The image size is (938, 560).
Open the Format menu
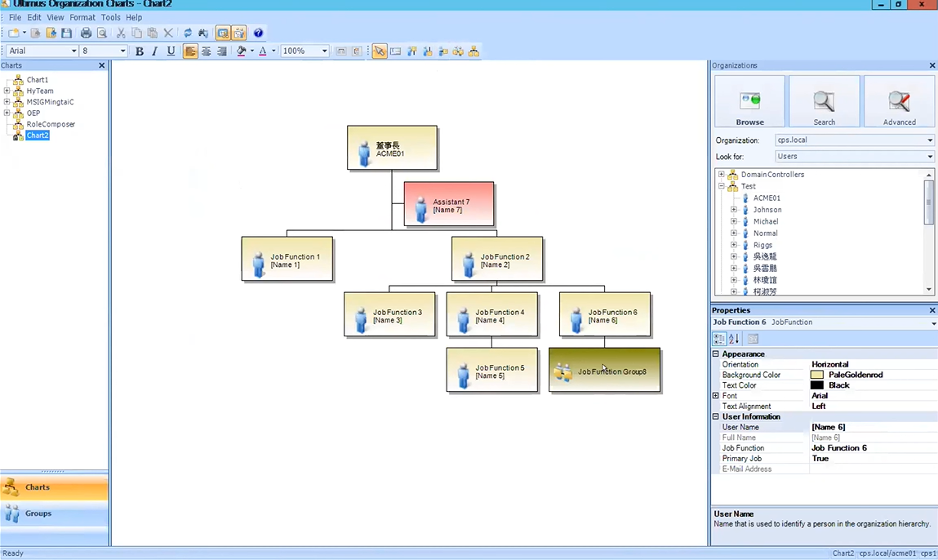point(82,17)
